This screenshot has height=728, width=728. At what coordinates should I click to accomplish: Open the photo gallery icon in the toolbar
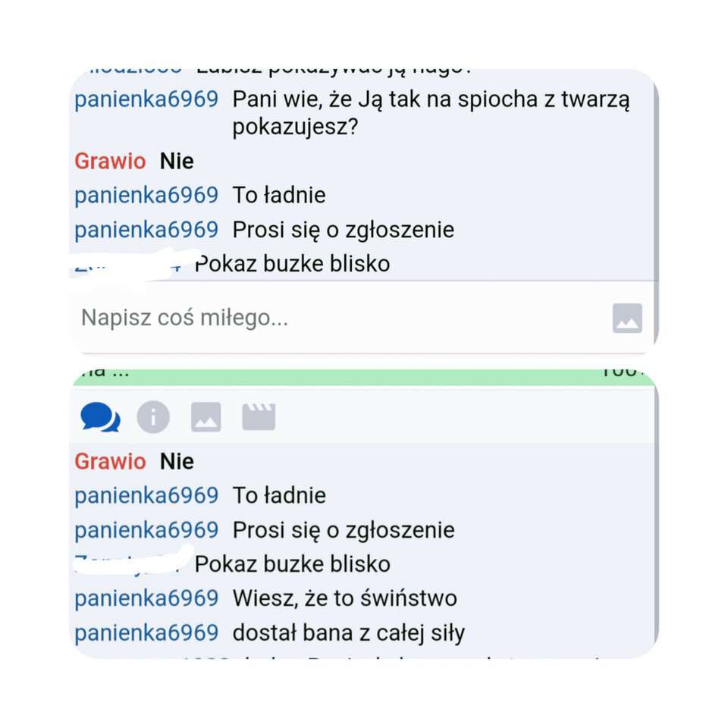tap(205, 416)
